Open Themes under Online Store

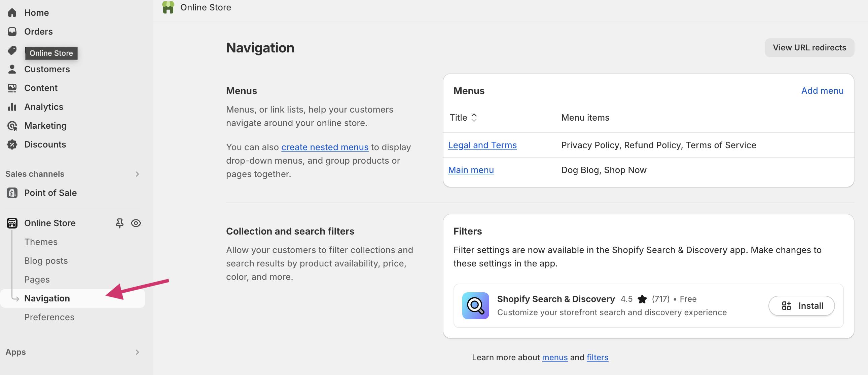[x=41, y=242]
